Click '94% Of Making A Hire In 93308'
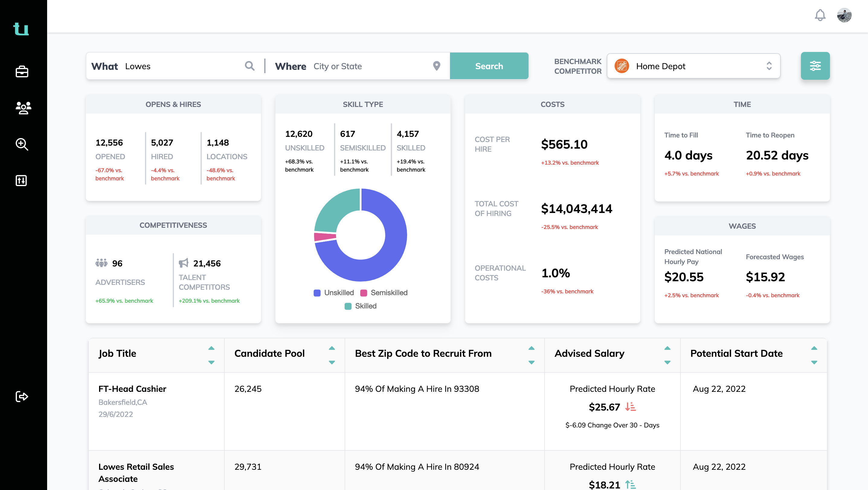Screen dimensions: 868x490 [417, 389]
